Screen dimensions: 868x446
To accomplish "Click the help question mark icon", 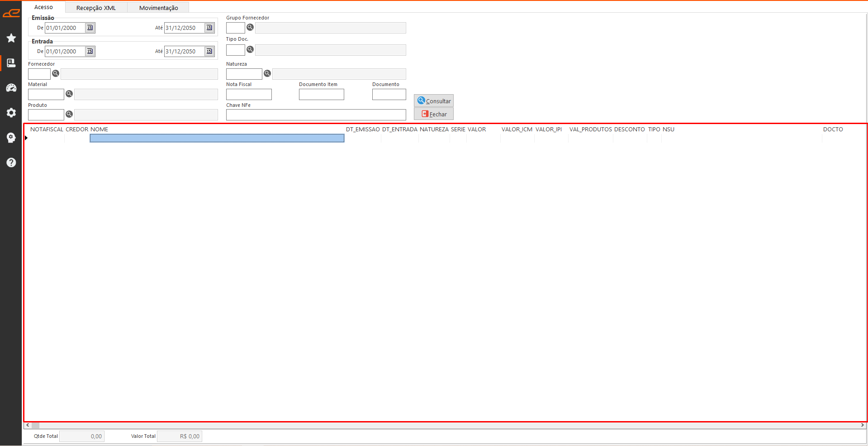I will (11, 163).
